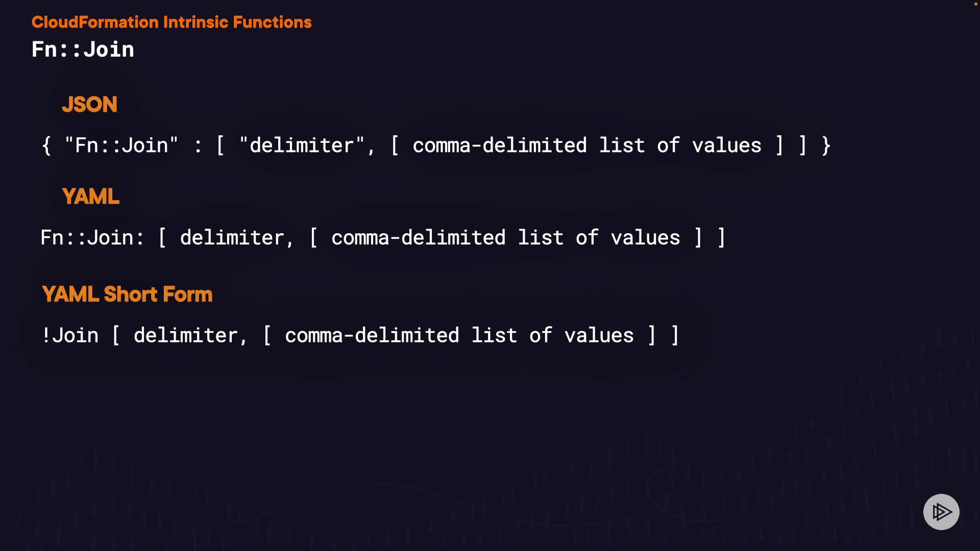980x551 pixels.
Task: Click the !Join tag in short form syntax
Action: pyautogui.click(x=70, y=336)
